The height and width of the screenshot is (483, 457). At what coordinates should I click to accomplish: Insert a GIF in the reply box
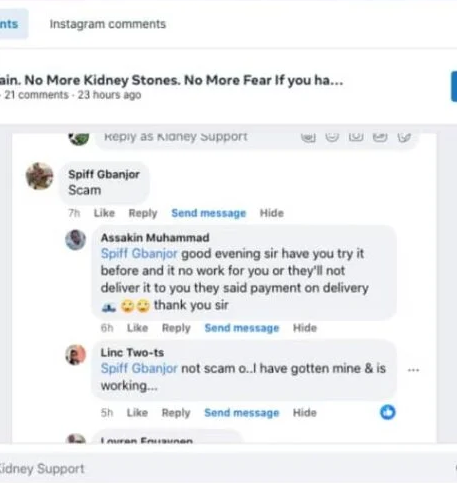380,137
